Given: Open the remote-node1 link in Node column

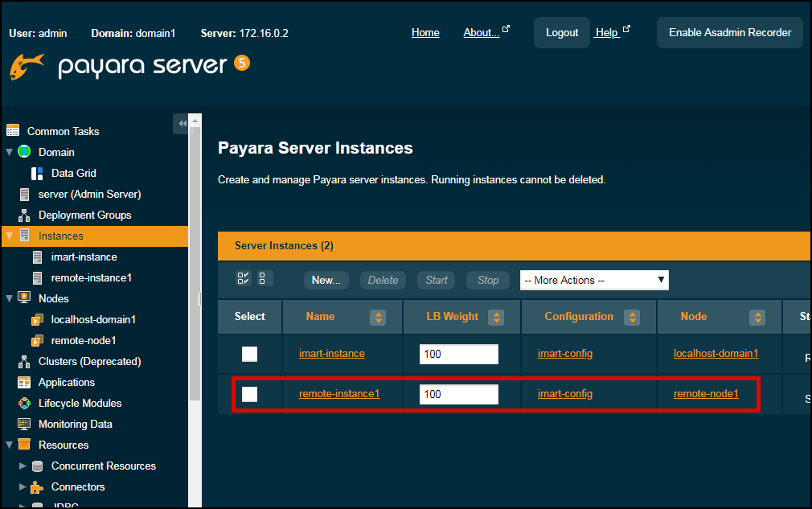Looking at the screenshot, I should click(x=705, y=394).
